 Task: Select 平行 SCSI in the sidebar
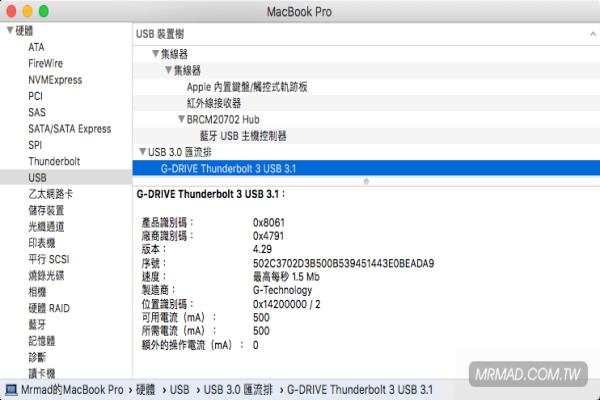click(49, 259)
